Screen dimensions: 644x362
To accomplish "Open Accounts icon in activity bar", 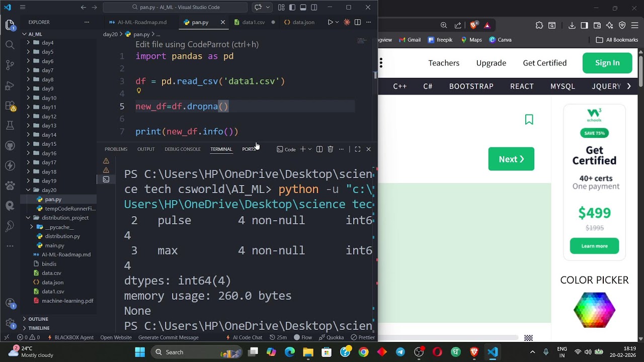I will 10,303.
